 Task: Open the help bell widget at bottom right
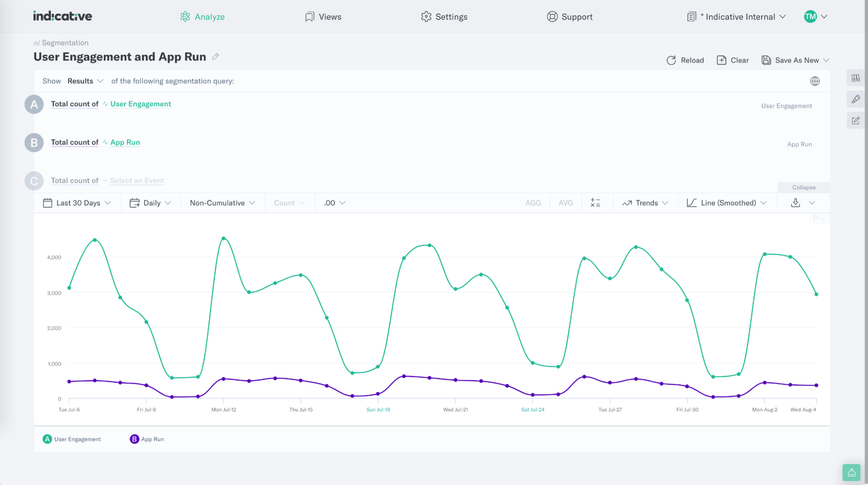click(851, 472)
